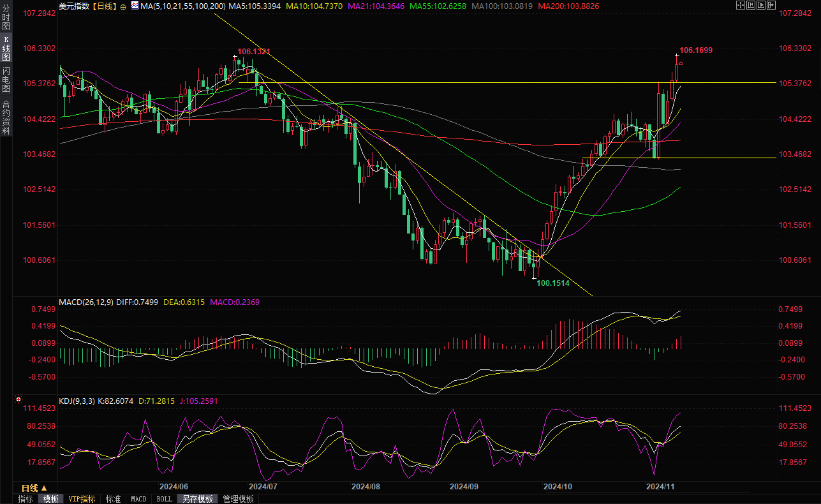Click 另存模板 to save template
This screenshot has height=504, width=821.
click(x=197, y=499)
